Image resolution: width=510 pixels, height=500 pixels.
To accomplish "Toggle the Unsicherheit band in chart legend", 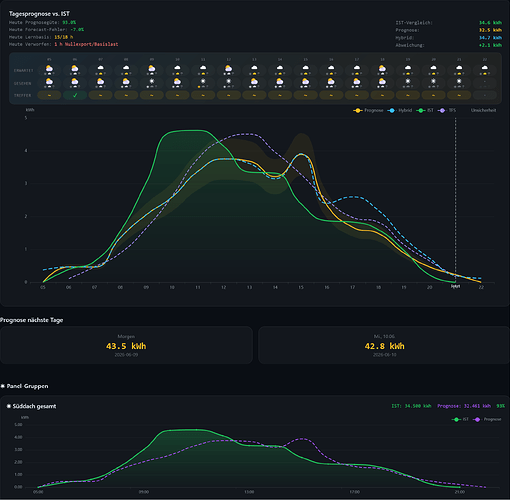I will coord(483,110).
